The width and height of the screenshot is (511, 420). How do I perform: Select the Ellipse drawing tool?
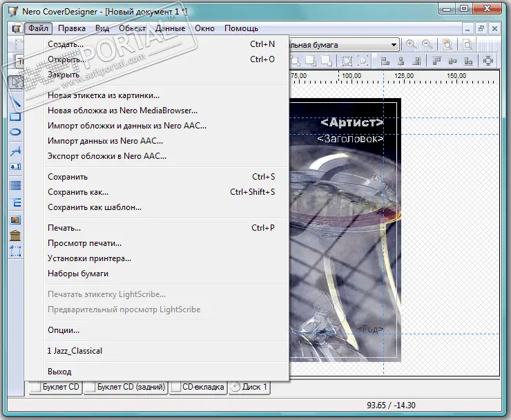[x=15, y=132]
